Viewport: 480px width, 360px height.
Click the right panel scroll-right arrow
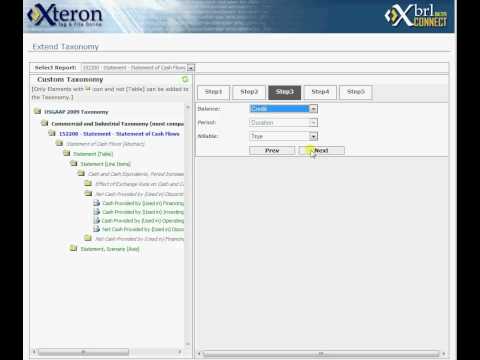tap(444, 353)
